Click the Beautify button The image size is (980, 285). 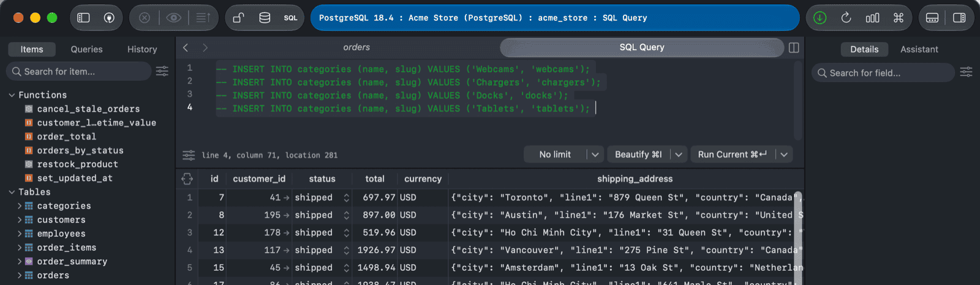point(638,155)
